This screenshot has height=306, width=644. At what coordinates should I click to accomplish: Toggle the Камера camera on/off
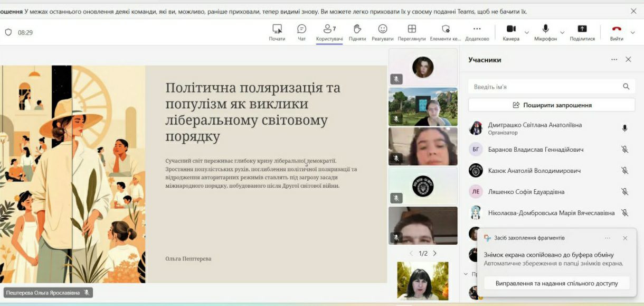(511, 29)
